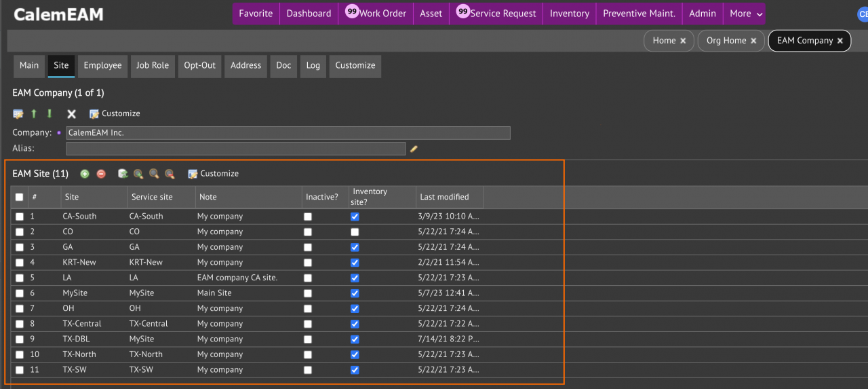Toggle the select-all checkbox in table header
The width and height of the screenshot is (868, 389).
tap(19, 198)
